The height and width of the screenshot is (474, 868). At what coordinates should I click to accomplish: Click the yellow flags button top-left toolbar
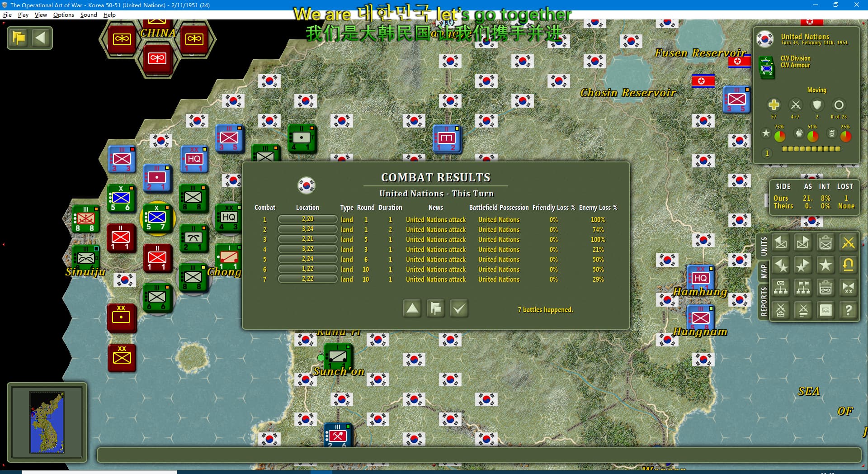tap(19, 38)
